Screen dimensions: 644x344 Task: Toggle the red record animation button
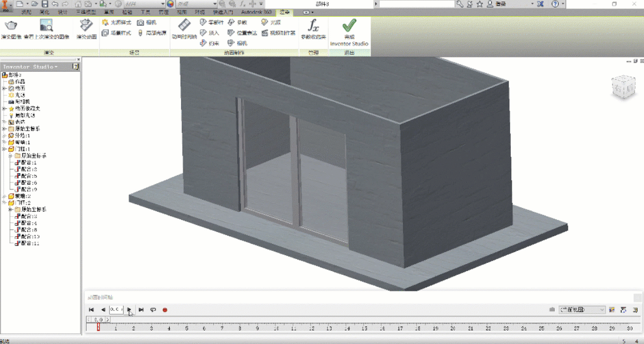(165, 310)
